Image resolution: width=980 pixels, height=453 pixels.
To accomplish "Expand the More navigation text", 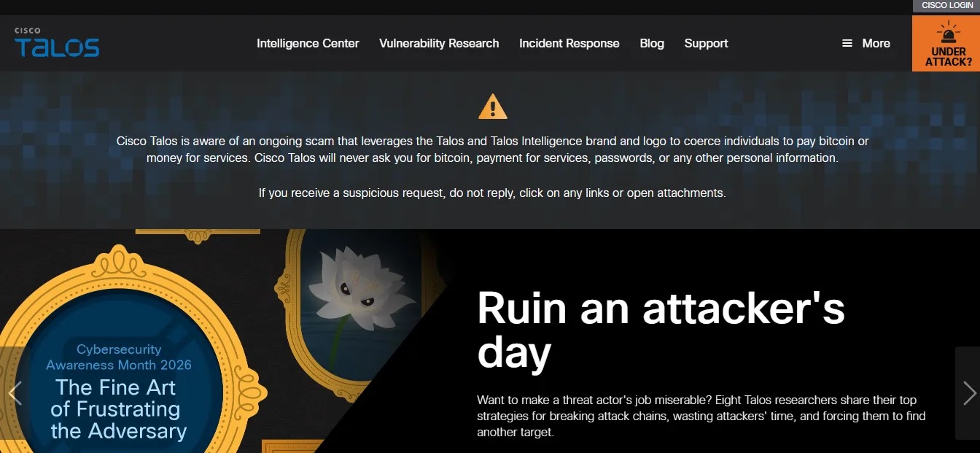I will click(x=876, y=44).
